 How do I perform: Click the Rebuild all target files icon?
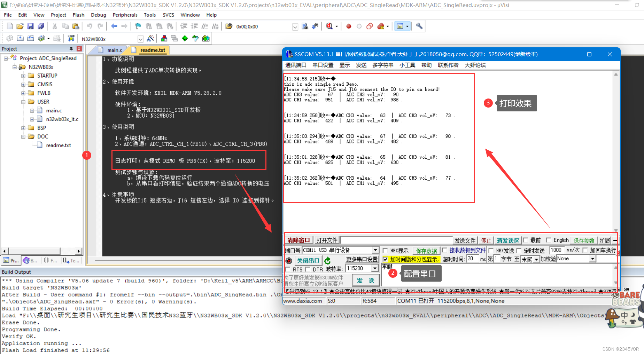tap(31, 38)
